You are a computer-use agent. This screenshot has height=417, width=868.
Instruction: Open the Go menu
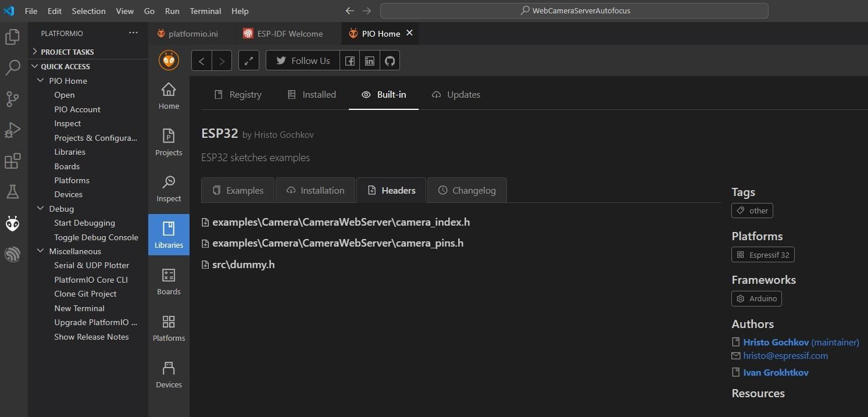pos(149,10)
